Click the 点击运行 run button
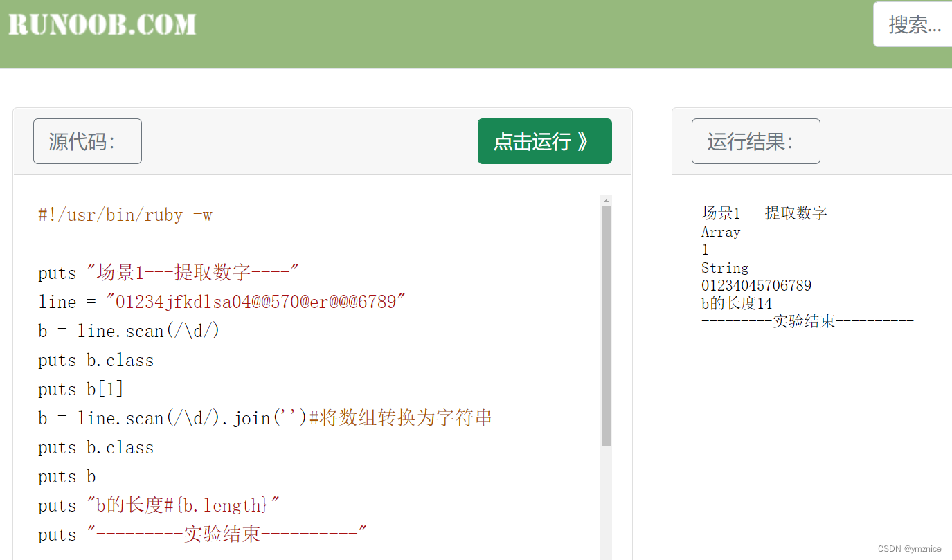Image resolution: width=952 pixels, height=560 pixels. [544, 141]
